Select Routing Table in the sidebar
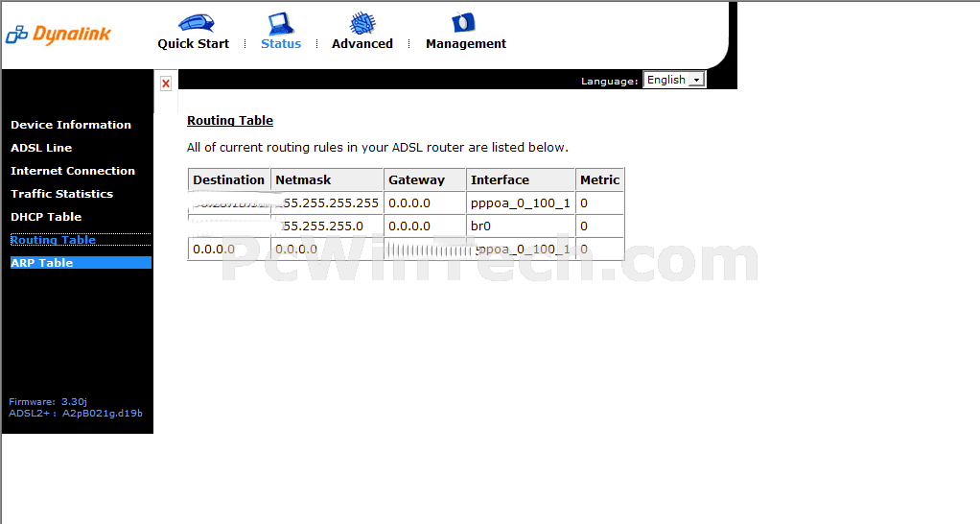The width and height of the screenshot is (980, 524). 53,240
